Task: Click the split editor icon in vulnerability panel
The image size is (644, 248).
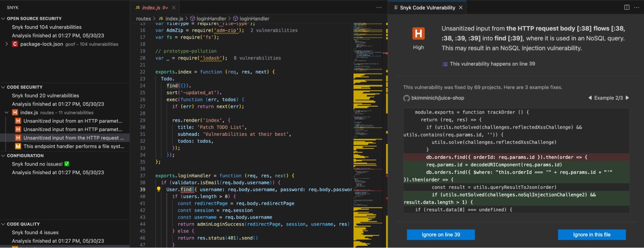Action: [x=627, y=7]
